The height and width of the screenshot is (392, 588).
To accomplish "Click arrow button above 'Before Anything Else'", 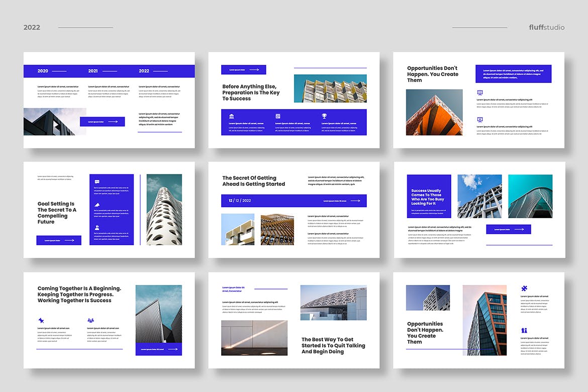I will 244,70.
